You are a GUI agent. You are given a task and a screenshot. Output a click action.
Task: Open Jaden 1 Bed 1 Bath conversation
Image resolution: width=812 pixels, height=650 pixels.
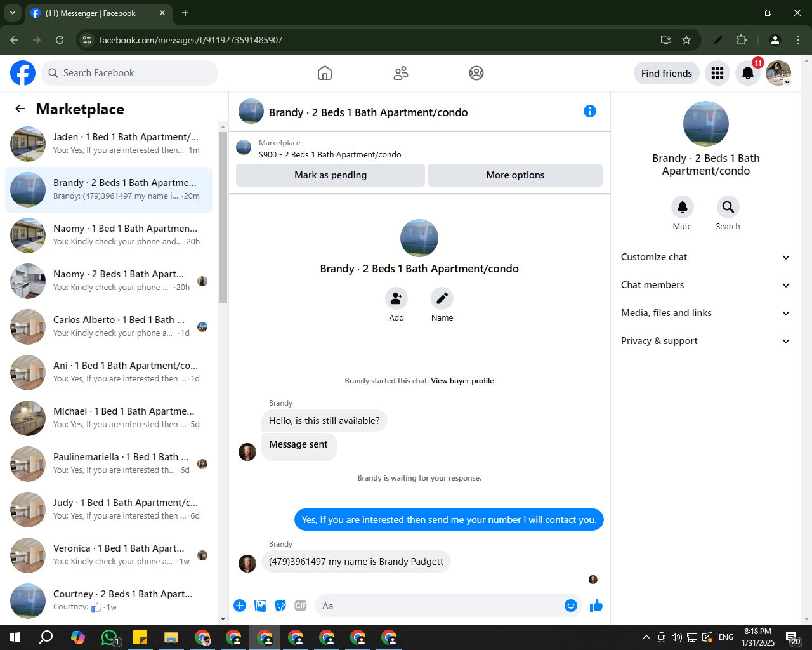click(108, 144)
